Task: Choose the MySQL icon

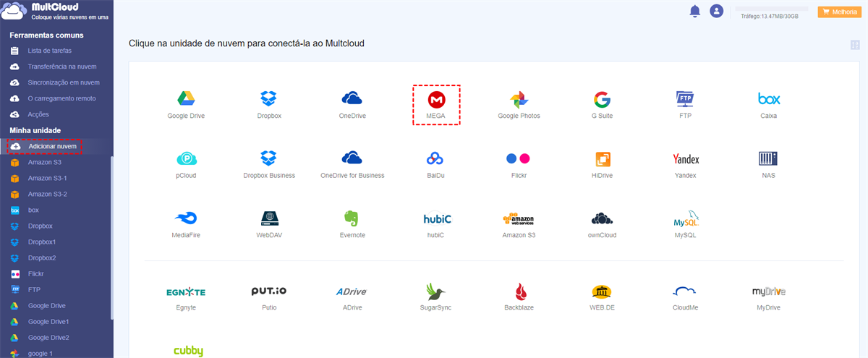Action: click(x=685, y=218)
